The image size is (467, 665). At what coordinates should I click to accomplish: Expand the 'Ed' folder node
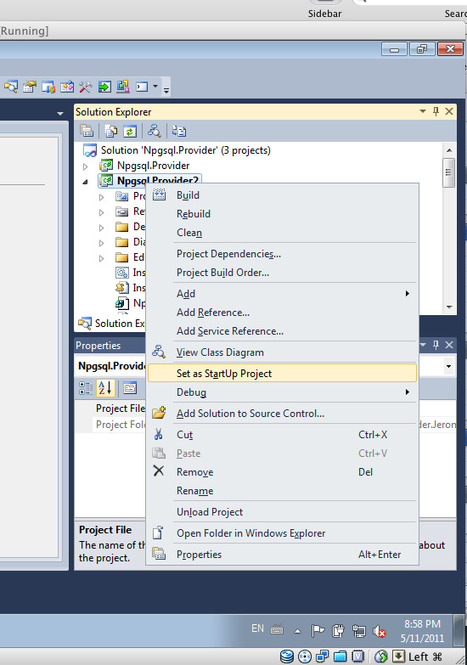pyautogui.click(x=101, y=258)
